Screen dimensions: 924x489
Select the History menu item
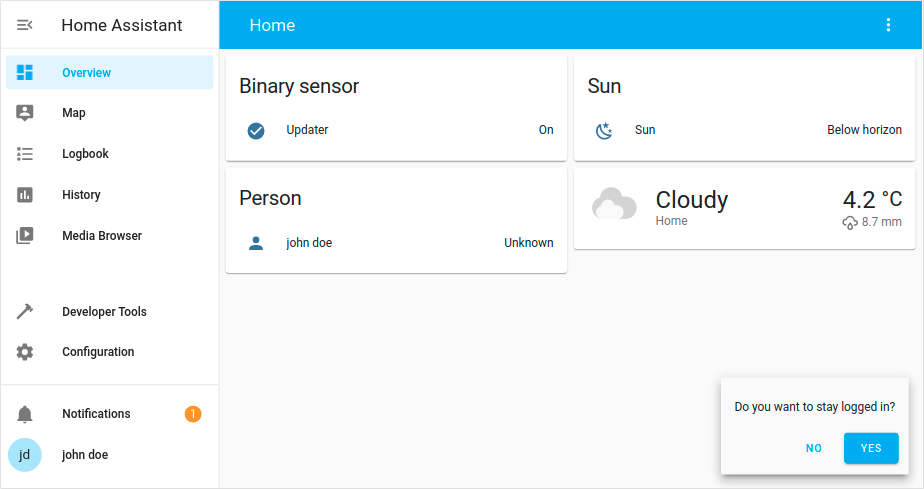point(110,194)
